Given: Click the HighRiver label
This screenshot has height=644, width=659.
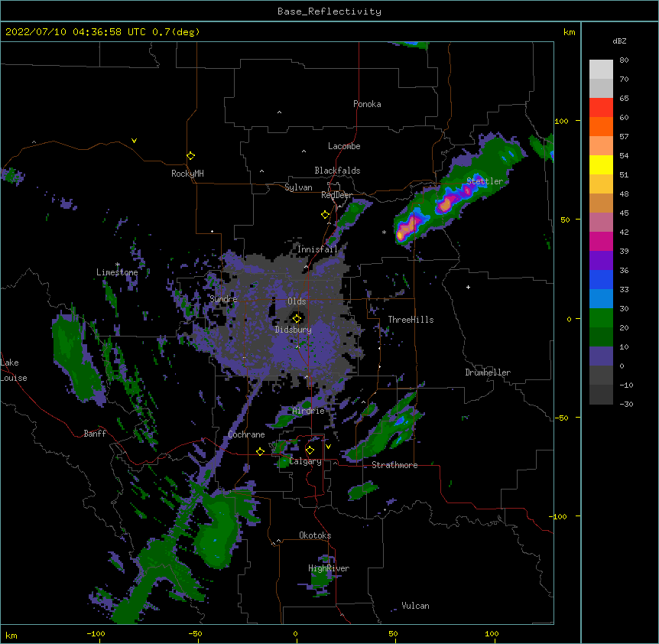Looking at the screenshot, I should click(329, 568).
